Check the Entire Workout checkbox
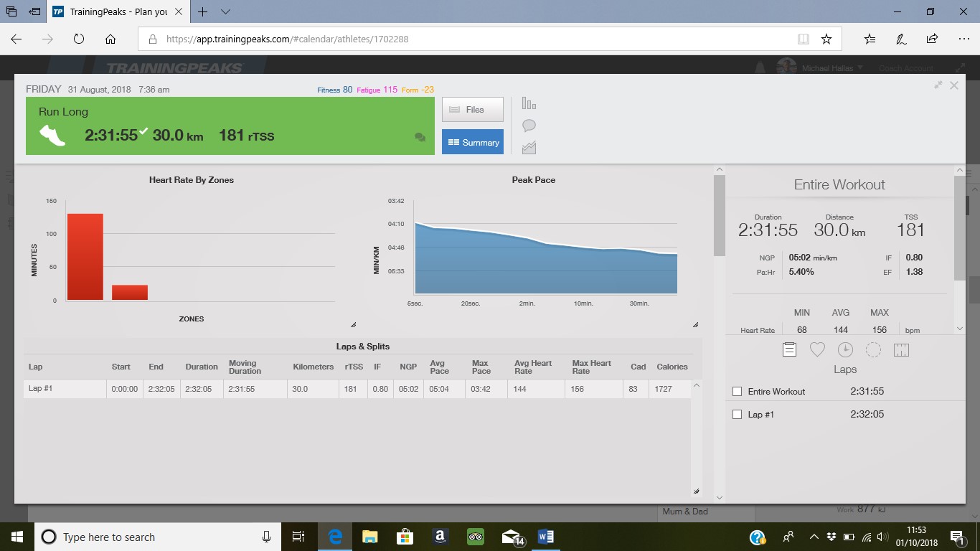This screenshot has height=551, width=980. (x=737, y=392)
